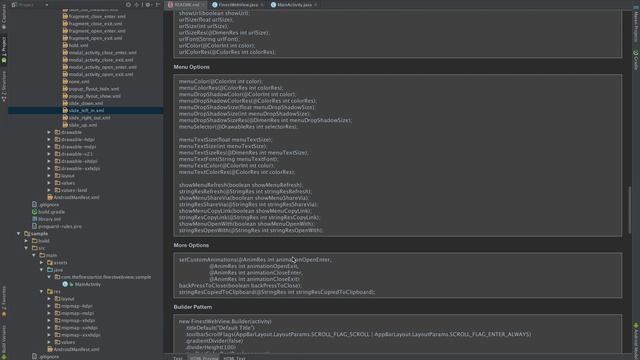Expand the drawable folder
This screenshot has width=640, height=360.
click(x=49, y=132)
